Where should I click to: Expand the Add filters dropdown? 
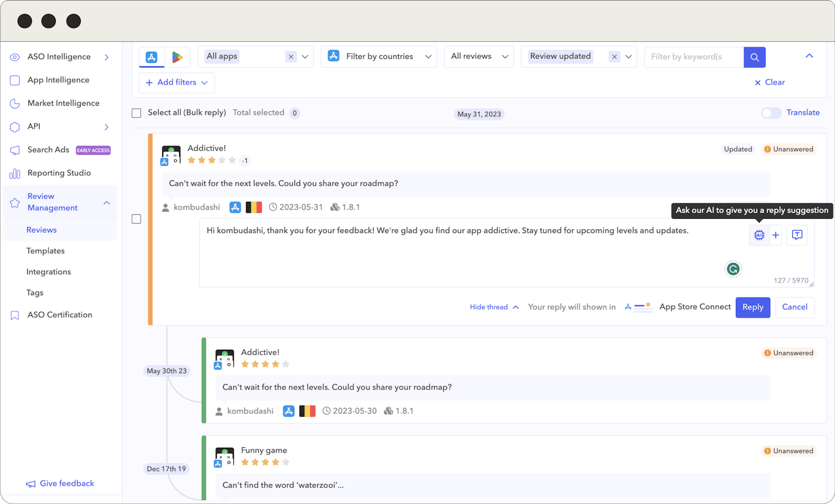(x=176, y=82)
